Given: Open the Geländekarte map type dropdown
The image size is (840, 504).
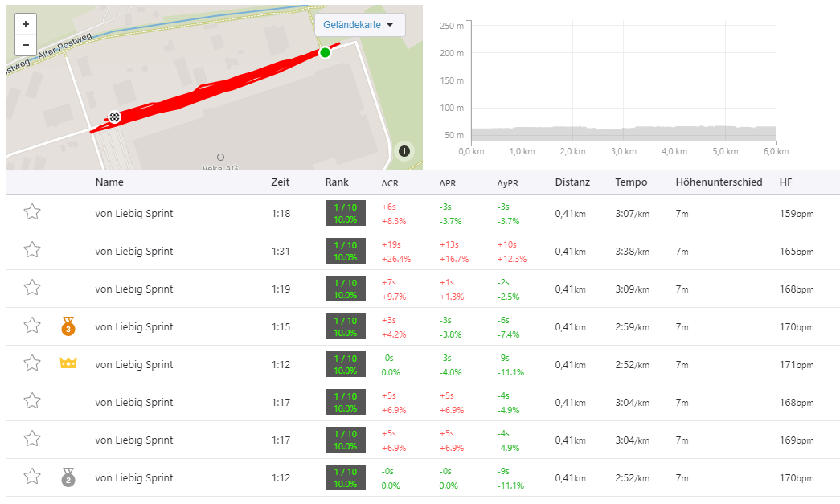Looking at the screenshot, I should pyautogui.click(x=359, y=25).
